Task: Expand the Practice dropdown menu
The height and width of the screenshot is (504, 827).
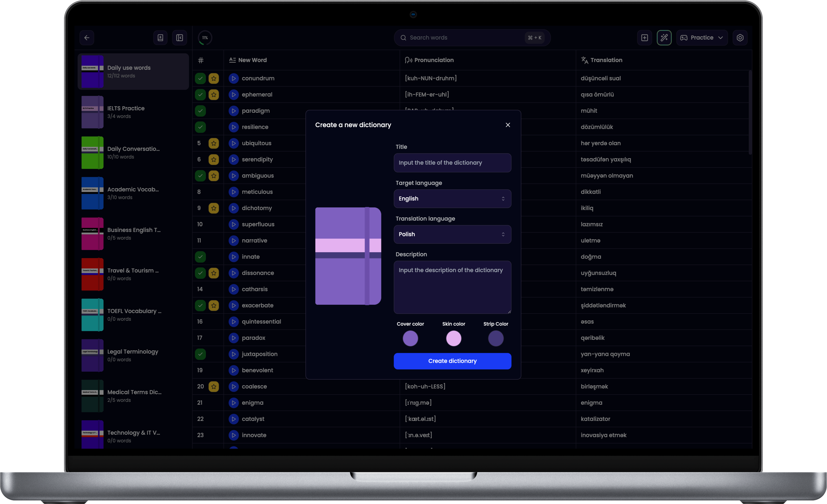Action: pos(702,38)
